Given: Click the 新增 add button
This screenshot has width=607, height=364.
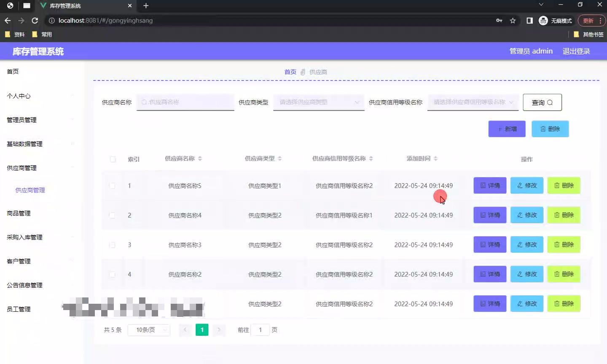Looking at the screenshot, I should [507, 129].
